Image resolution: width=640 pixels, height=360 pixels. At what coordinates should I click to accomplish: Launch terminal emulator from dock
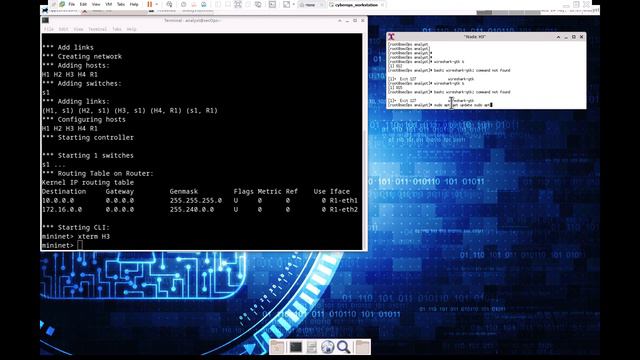pos(296,347)
